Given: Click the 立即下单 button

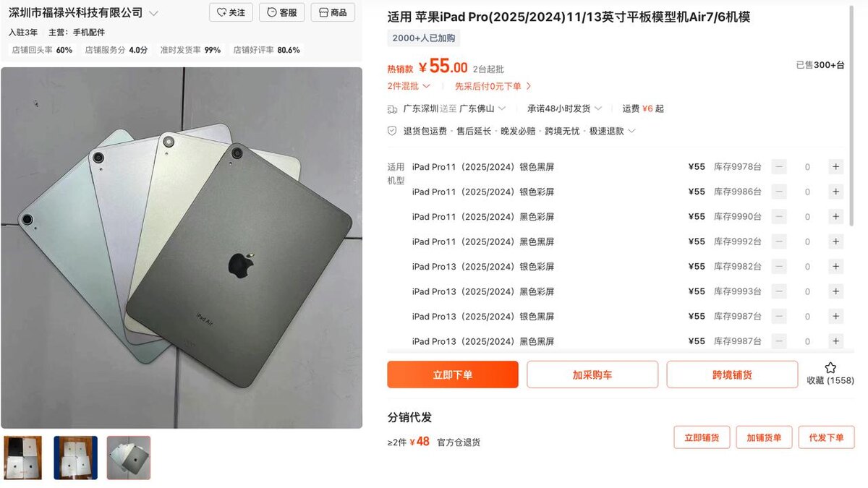Looking at the screenshot, I should coord(453,374).
